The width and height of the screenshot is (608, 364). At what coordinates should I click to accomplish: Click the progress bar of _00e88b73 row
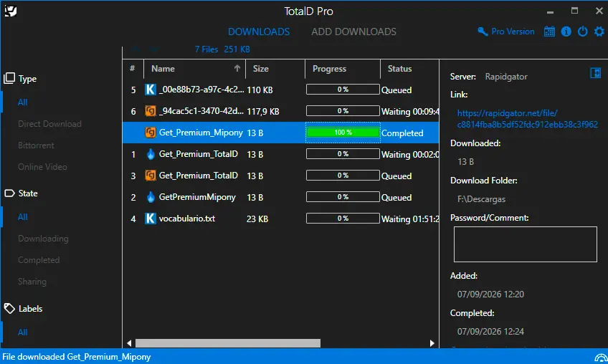343,90
